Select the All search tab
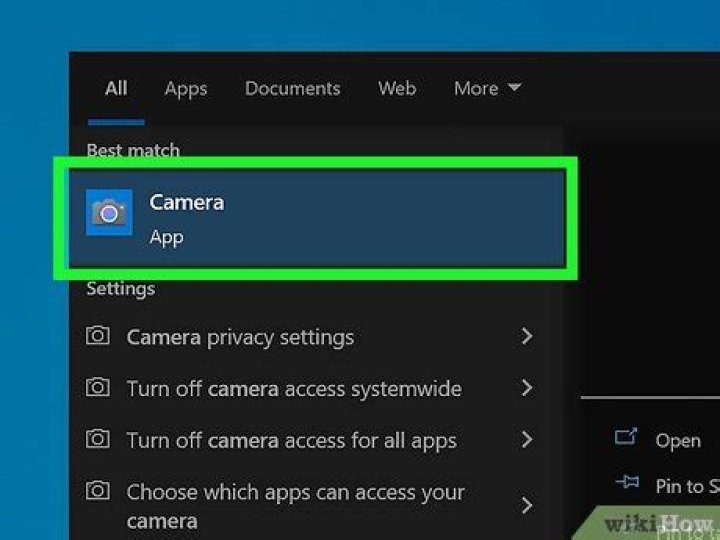This screenshot has width=720, height=540. [x=116, y=88]
